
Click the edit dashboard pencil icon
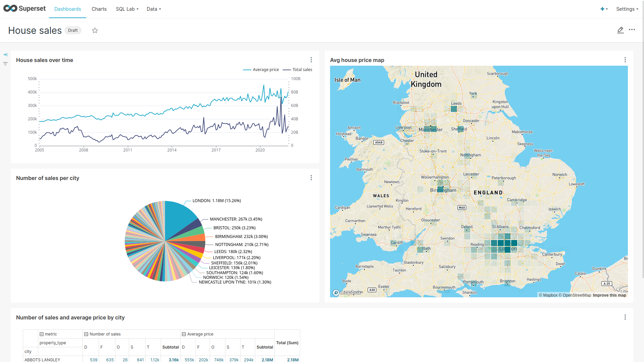(620, 30)
